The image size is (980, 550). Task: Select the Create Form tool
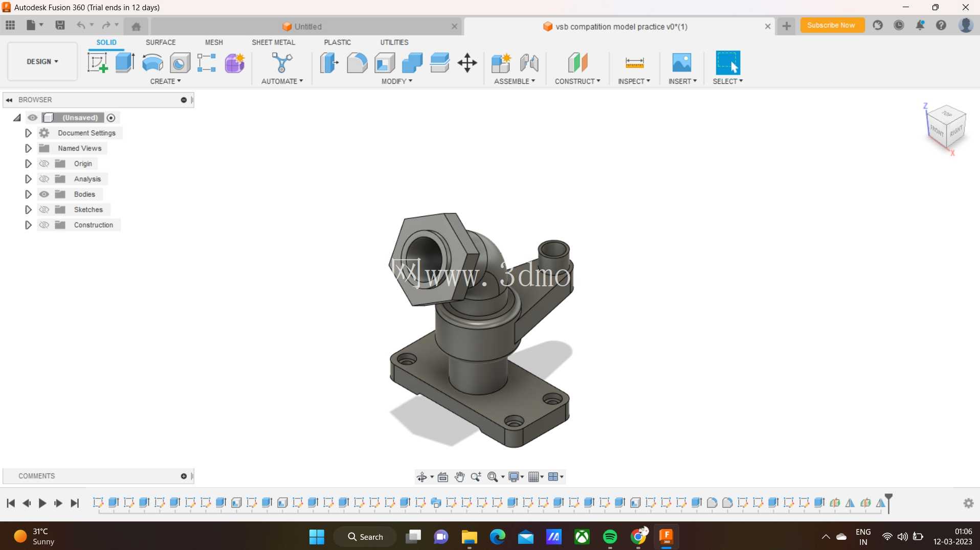click(235, 63)
